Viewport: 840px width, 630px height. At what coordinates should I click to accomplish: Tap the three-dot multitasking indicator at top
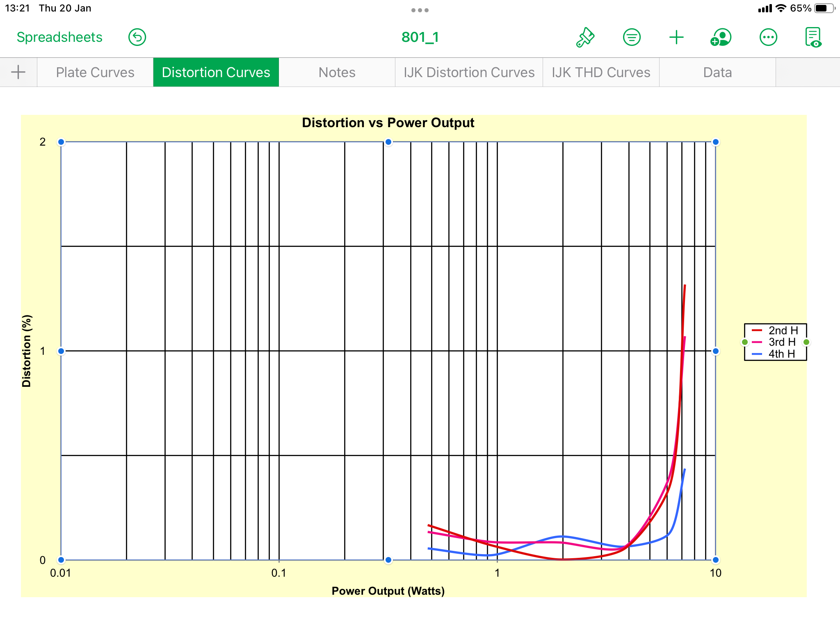click(x=420, y=10)
